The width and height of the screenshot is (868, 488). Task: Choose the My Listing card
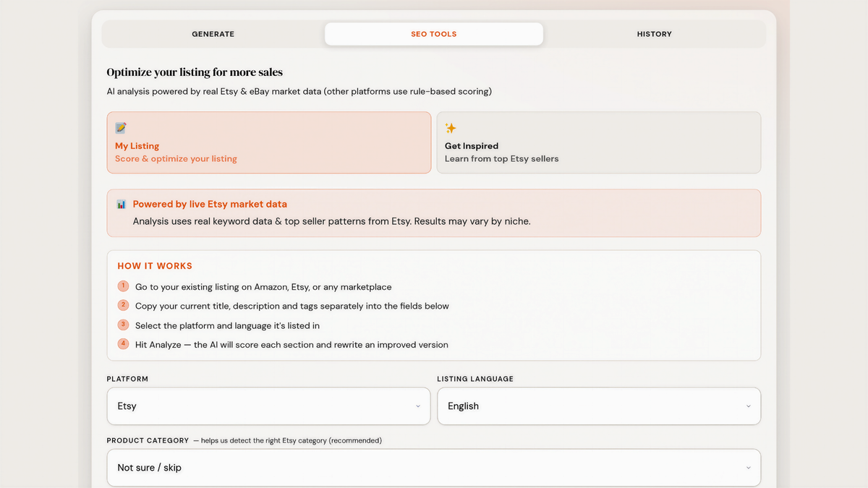coord(269,142)
